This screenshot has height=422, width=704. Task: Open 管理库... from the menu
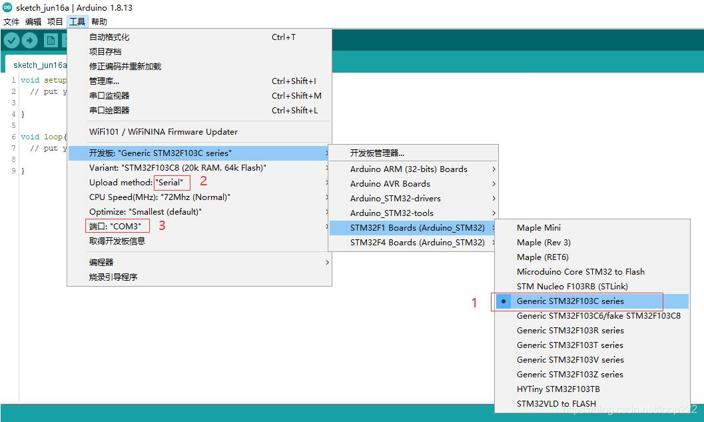coord(199,81)
